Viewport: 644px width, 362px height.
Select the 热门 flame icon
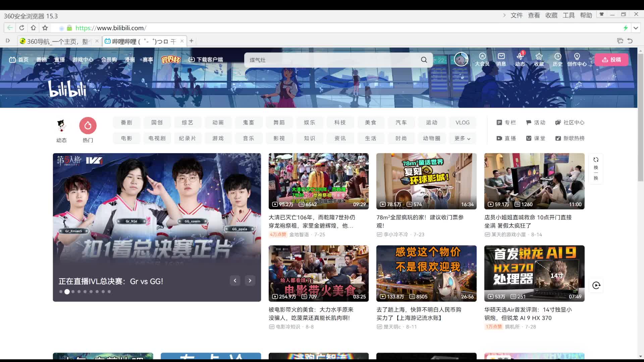88,125
